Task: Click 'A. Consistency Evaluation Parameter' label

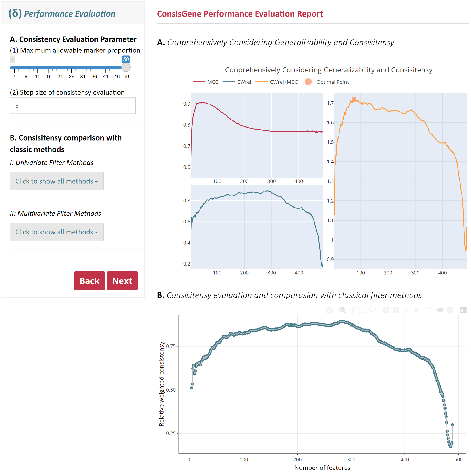Action: click(73, 39)
